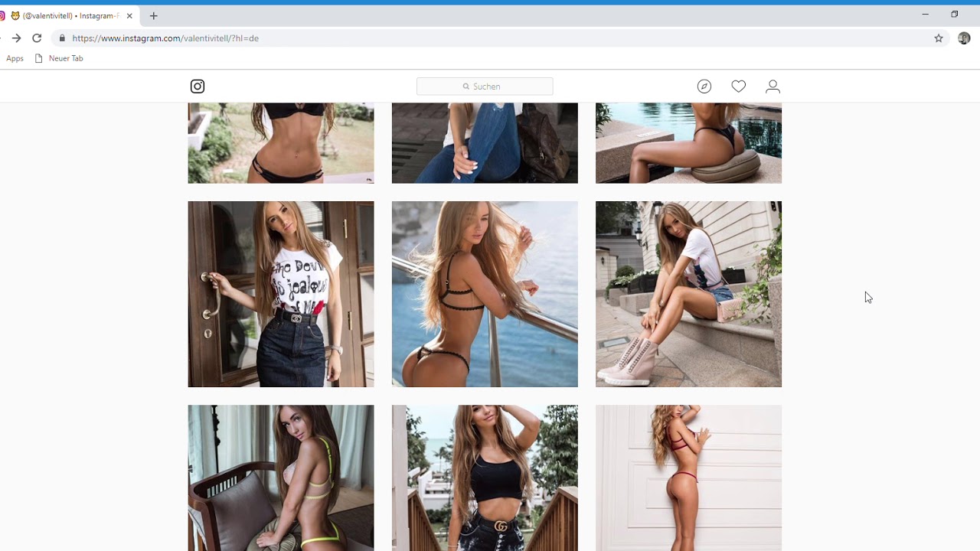The width and height of the screenshot is (980, 551).
Task: Open the post showing a white printed T-shirt
Action: click(x=281, y=294)
